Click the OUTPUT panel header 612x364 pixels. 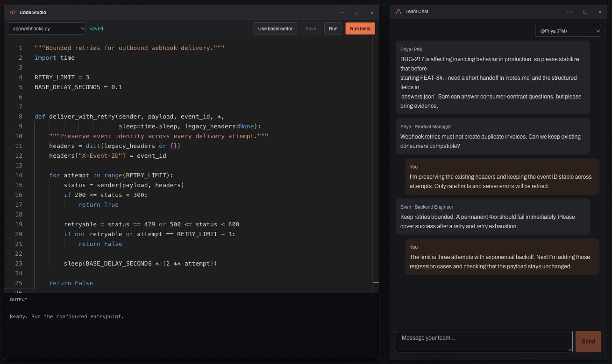pyautogui.click(x=19, y=300)
